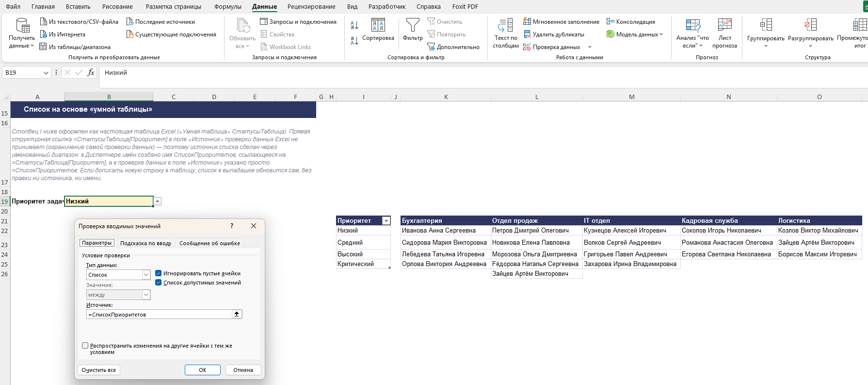Viewport: 868px width, 385px height.
Task: Open the Приоритет column filter arrow
Action: coord(386,221)
